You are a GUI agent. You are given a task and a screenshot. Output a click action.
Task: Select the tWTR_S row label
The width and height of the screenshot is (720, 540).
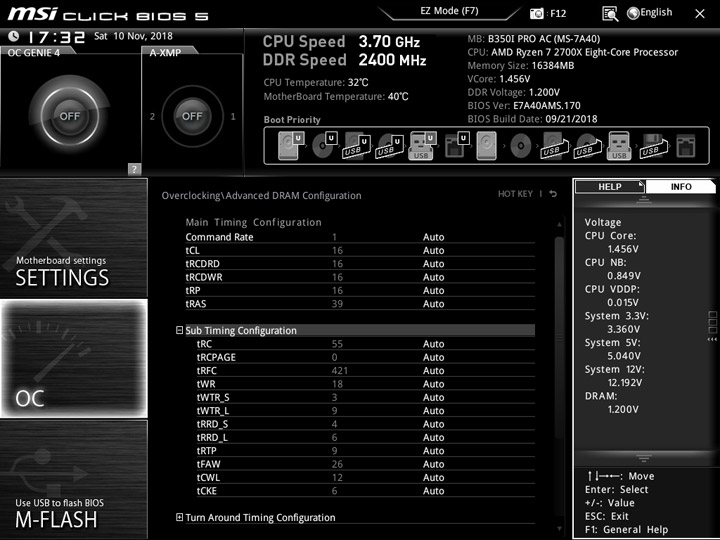213,397
